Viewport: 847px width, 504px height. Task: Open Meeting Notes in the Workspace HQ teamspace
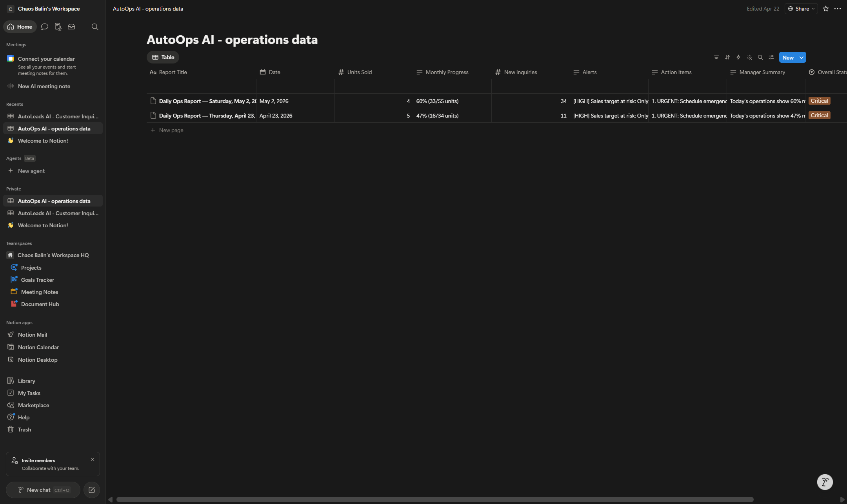(x=53, y=292)
